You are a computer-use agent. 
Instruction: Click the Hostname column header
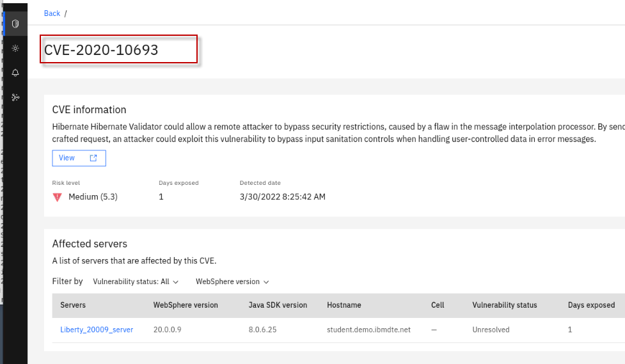coord(344,305)
